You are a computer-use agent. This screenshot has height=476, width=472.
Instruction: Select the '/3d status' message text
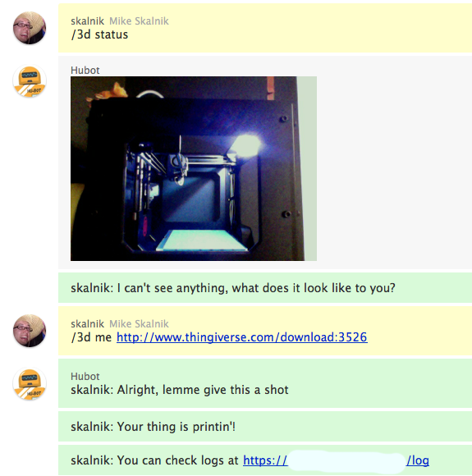[x=99, y=34]
